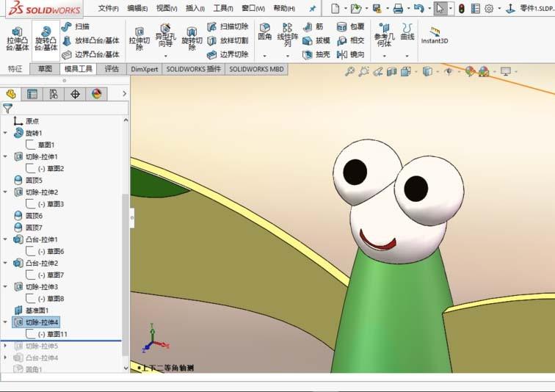Collapse the 切除-拉伸3 feature node
Screen dimensions: 555x392
point(5,287)
